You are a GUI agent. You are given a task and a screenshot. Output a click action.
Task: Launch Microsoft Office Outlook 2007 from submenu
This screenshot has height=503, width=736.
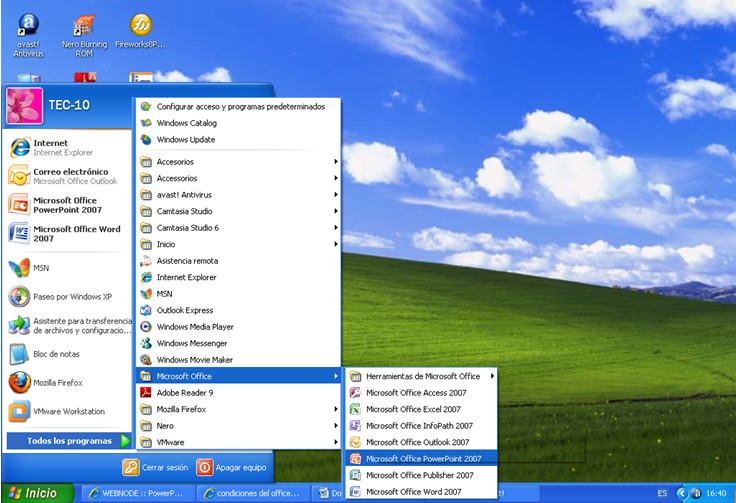coord(422,442)
